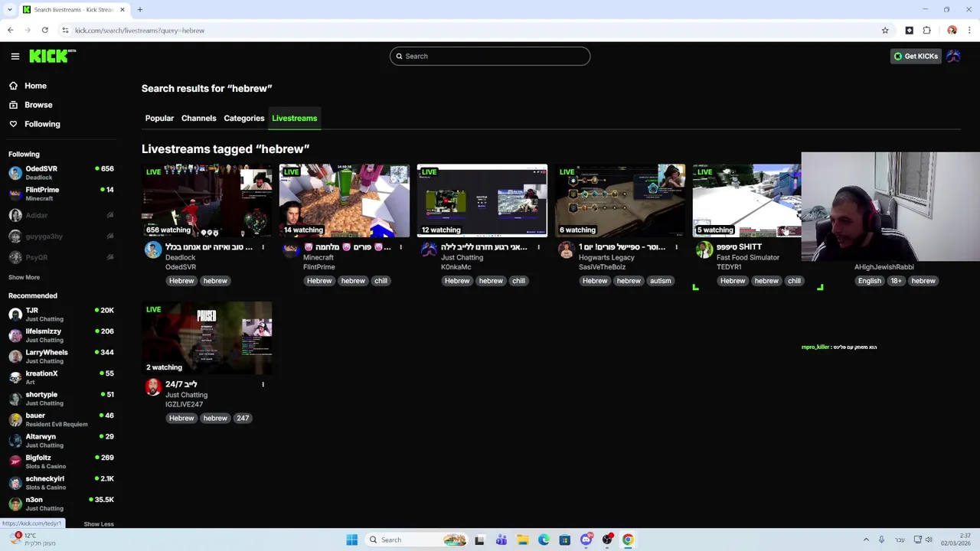980x551 pixels.
Task: Open OdedSVR in Following sidebar list
Action: click(61, 172)
